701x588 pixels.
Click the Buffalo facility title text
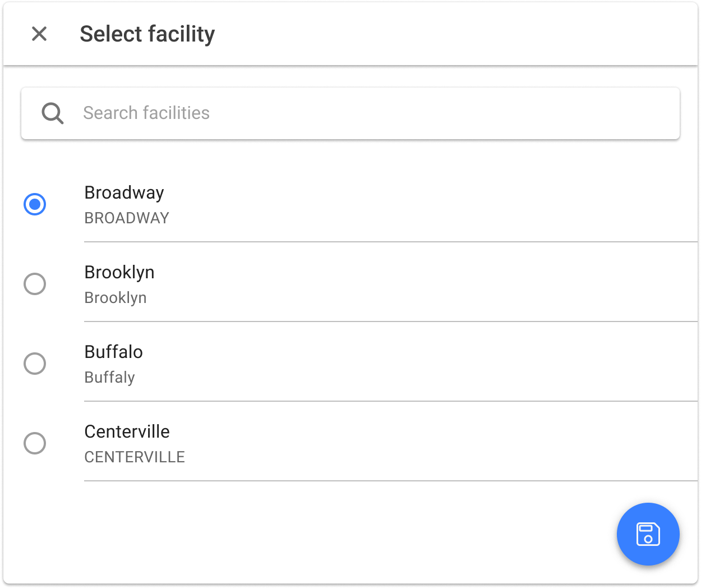click(x=114, y=352)
